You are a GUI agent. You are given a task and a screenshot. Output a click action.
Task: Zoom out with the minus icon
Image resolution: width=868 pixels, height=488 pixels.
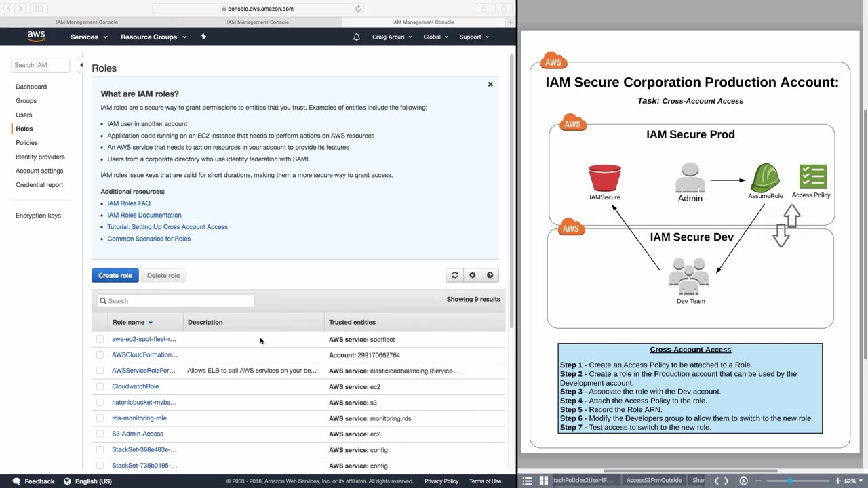(758, 481)
